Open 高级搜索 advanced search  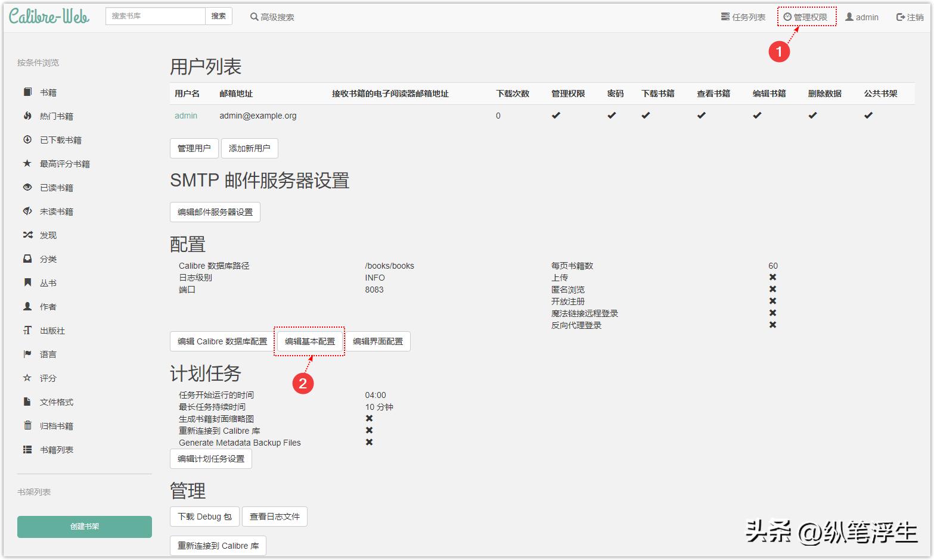point(272,16)
